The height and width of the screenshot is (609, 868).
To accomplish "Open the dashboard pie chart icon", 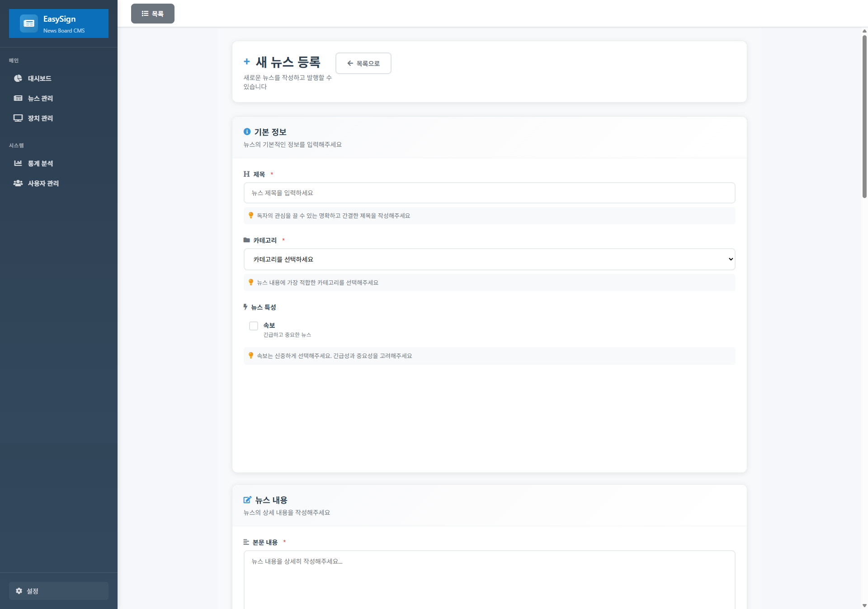I will (18, 78).
